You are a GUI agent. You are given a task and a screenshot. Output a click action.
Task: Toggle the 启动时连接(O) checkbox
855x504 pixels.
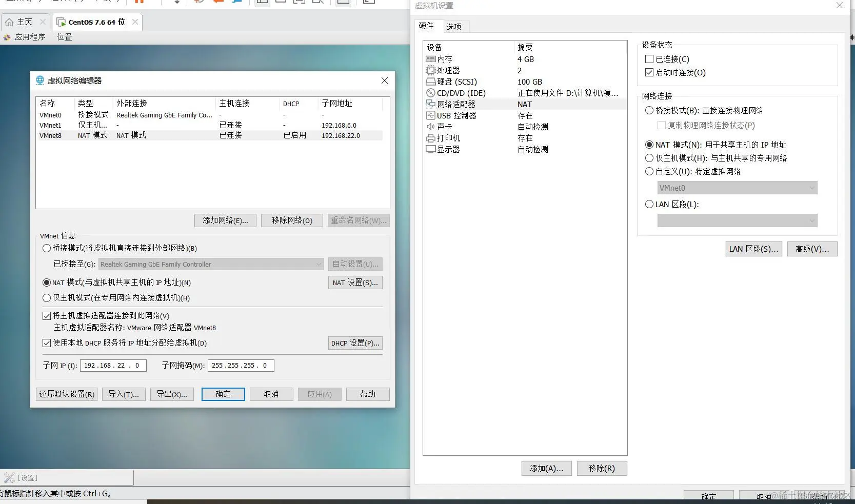[x=649, y=72]
